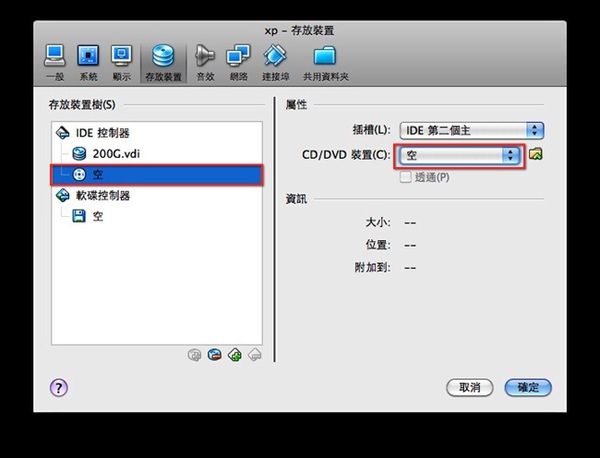Open the 網路 (Network) settings tab
The width and height of the screenshot is (600, 458).
238,63
